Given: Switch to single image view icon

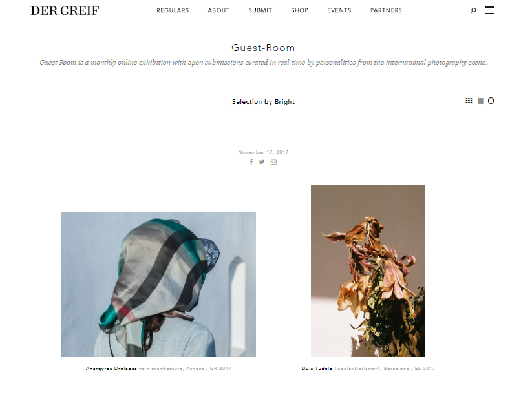Looking at the screenshot, I should (x=480, y=101).
